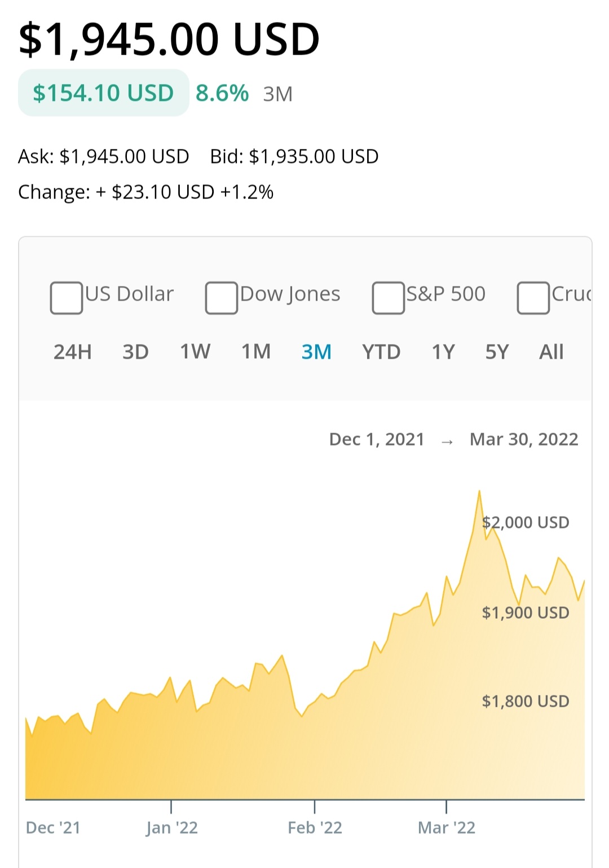Toggle the S&P 500 checkbox

point(389,298)
